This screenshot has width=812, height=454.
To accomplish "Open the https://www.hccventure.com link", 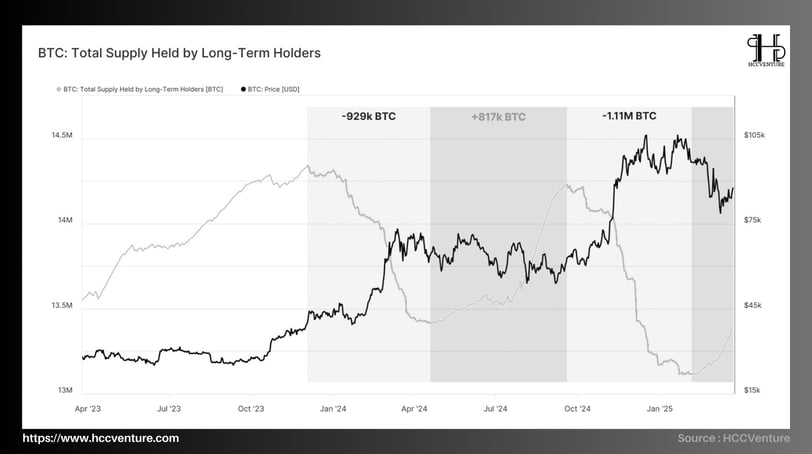I will 100,438.
